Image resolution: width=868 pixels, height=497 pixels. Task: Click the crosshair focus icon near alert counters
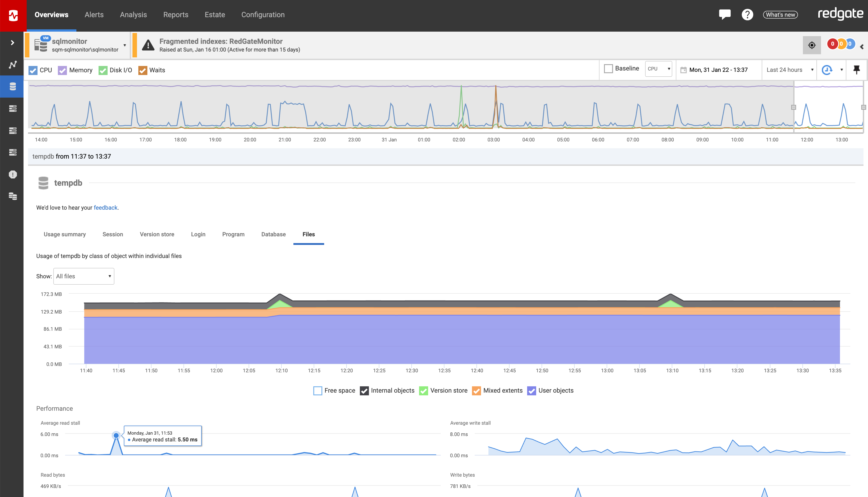(812, 45)
